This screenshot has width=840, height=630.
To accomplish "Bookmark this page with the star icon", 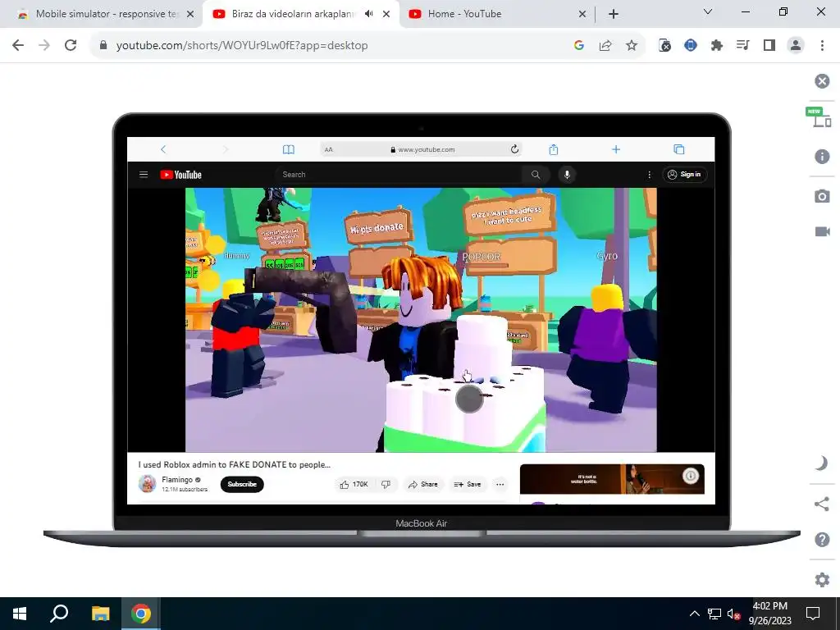I will [632, 46].
